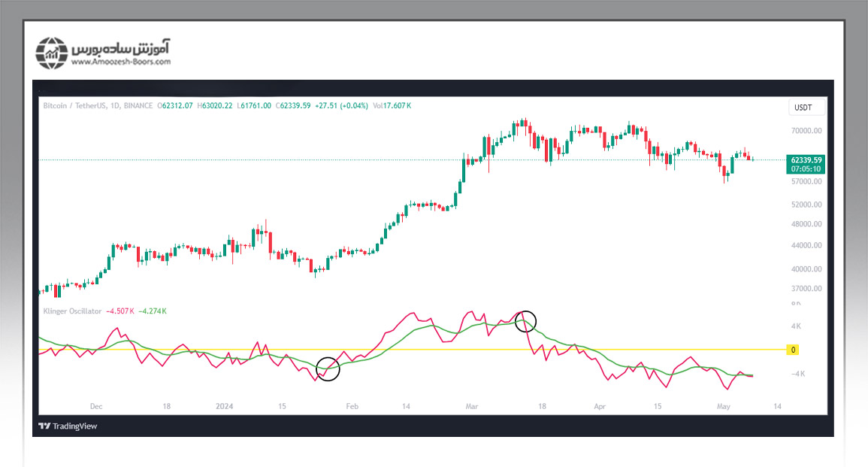This screenshot has width=868, height=467.
Task: Click the Amoozesh-Boors globe logo
Action: (x=53, y=52)
